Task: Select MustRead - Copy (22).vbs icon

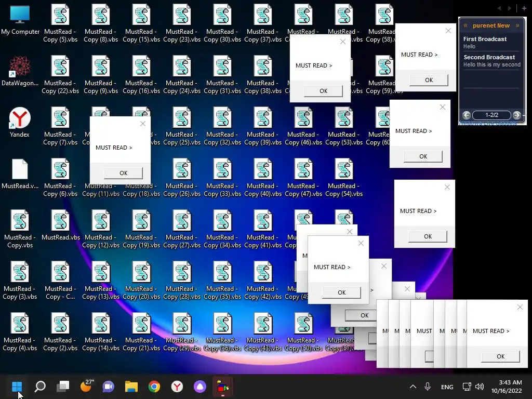Action: click(60, 75)
